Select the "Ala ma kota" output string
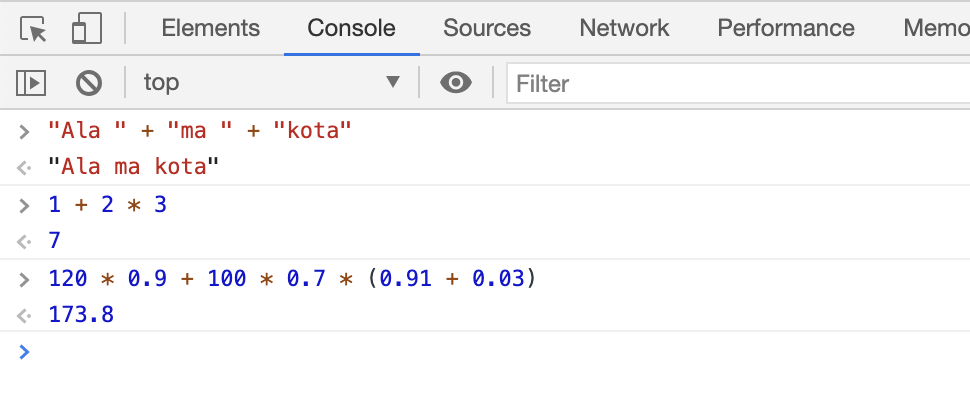This screenshot has height=404, width=970. (133, 167)
